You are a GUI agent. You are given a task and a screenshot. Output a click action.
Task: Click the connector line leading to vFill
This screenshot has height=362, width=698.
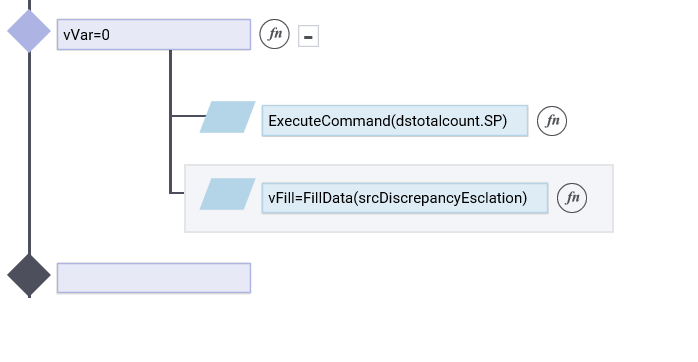178,193
